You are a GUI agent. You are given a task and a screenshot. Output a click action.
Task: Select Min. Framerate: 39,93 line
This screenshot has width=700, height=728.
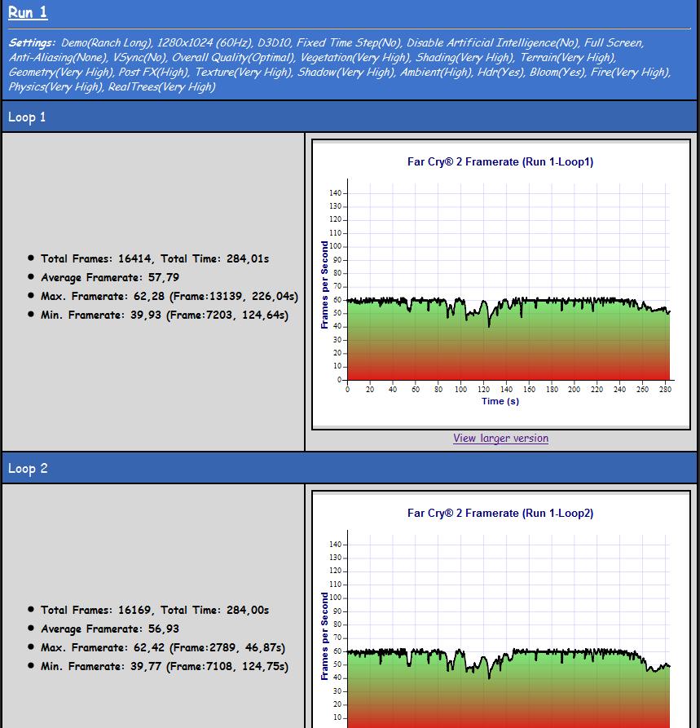click(x=165, y=315)
